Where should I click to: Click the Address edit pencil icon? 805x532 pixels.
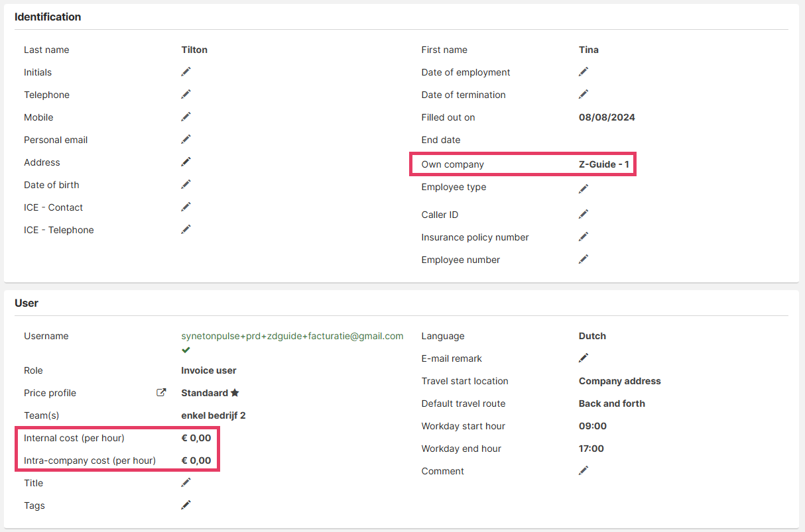186,162
